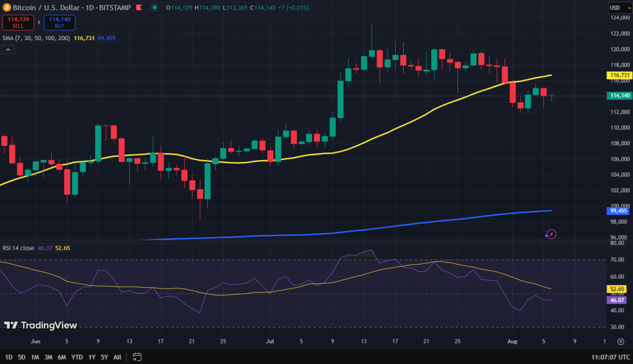Screen dimensions: 633x364
Task: Select the YTD time range
Action: (77, 357)
